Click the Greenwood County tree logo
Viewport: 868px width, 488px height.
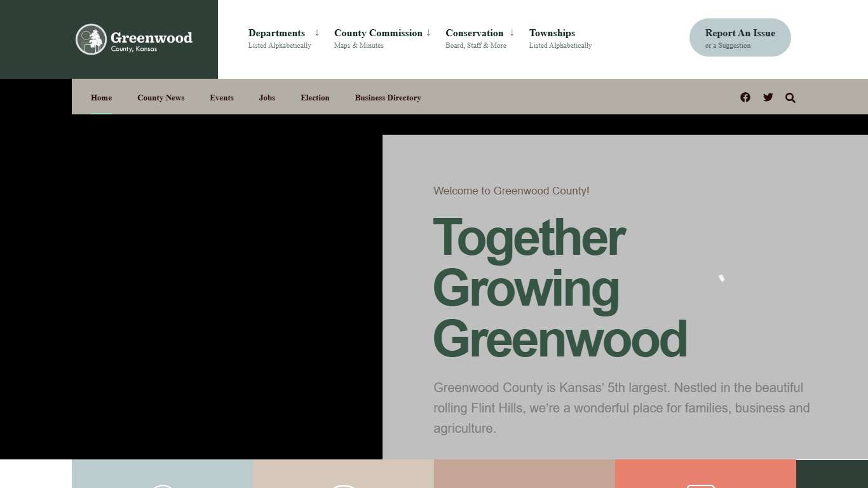point(91,39)
